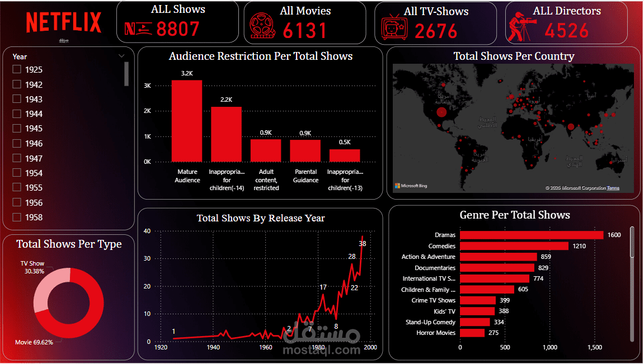Click the 'Dramas' genre label
644x364 pixels.
445,235
